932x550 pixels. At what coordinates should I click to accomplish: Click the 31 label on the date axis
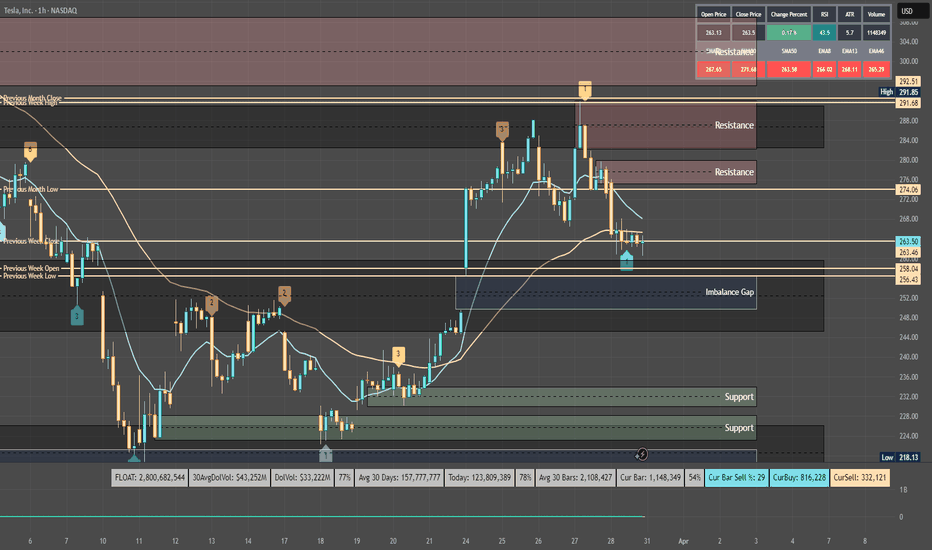tap(647, 541)
